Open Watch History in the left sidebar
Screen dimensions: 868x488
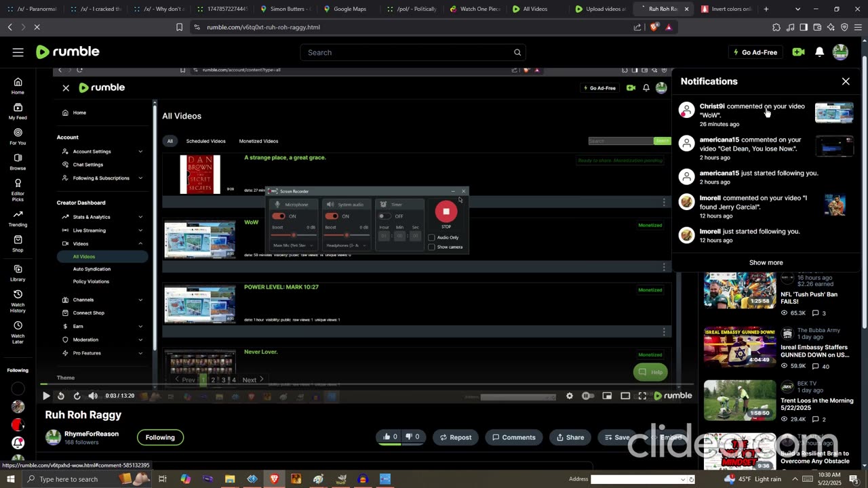click(18, 301)
